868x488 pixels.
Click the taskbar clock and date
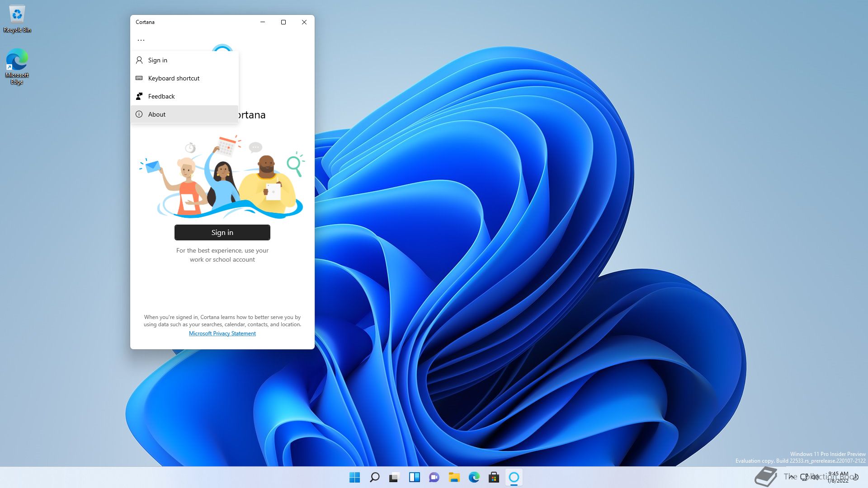(x=838, y=477)
